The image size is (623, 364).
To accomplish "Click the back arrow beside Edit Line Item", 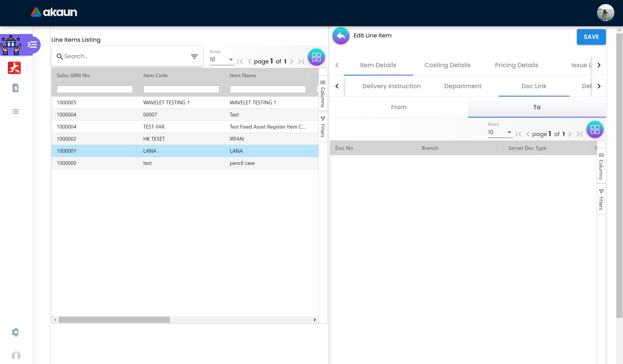I will click(341, 36).
